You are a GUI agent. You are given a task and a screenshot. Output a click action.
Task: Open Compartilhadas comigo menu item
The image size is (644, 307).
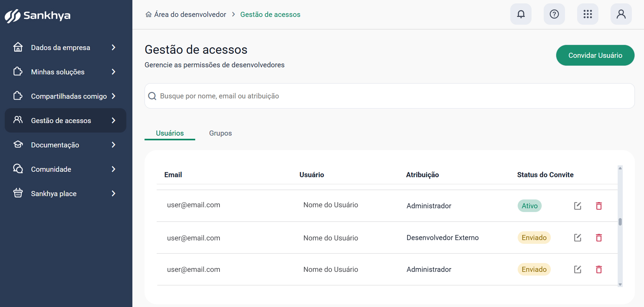[66, 96]
